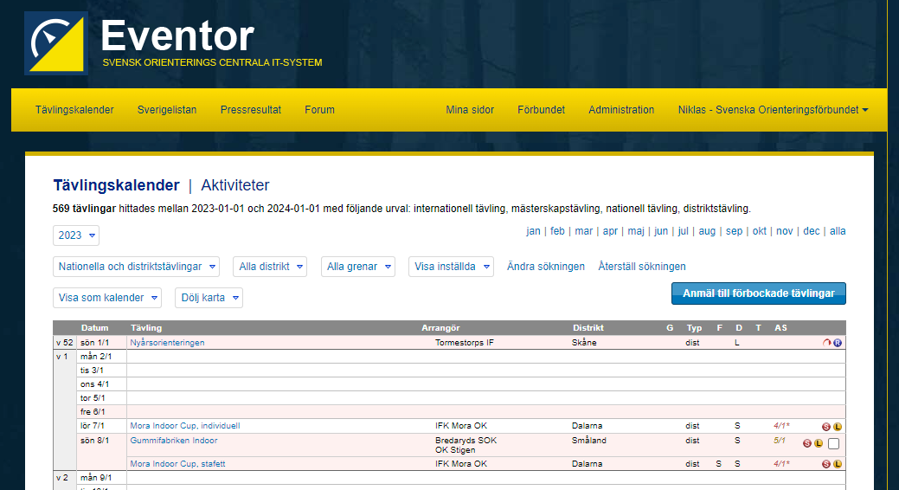Click the blue R icon for Nyårsorienteringen
Screen dimensions: 899x490
pos(838,343)
